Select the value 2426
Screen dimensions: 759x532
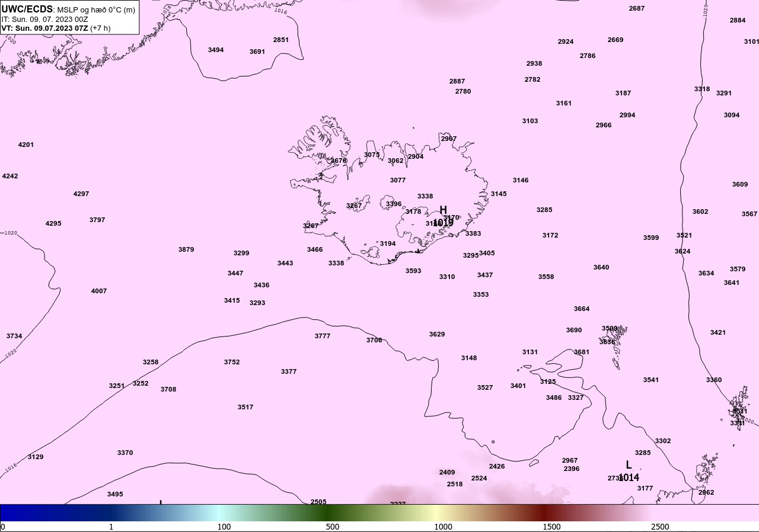497,466
